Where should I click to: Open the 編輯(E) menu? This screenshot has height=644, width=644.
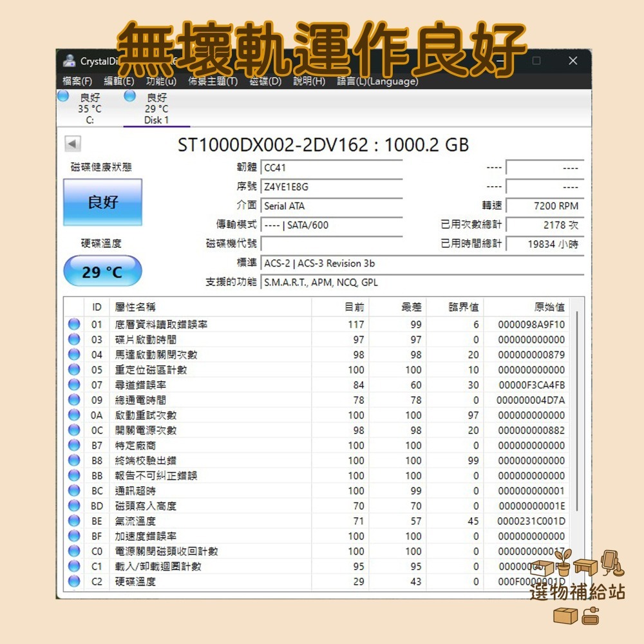pyautogui.click(x=119, y=81)
